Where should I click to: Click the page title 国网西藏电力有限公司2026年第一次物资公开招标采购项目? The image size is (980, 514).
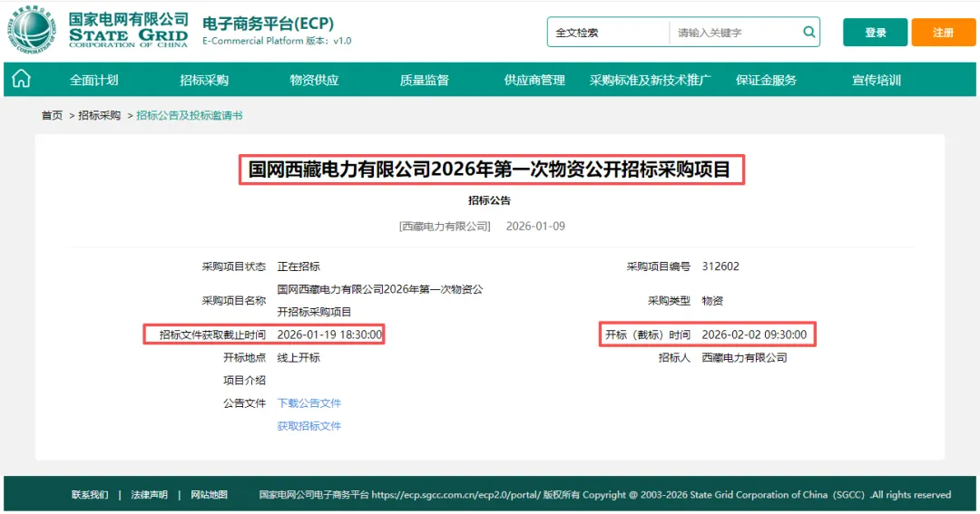point(489,170)
